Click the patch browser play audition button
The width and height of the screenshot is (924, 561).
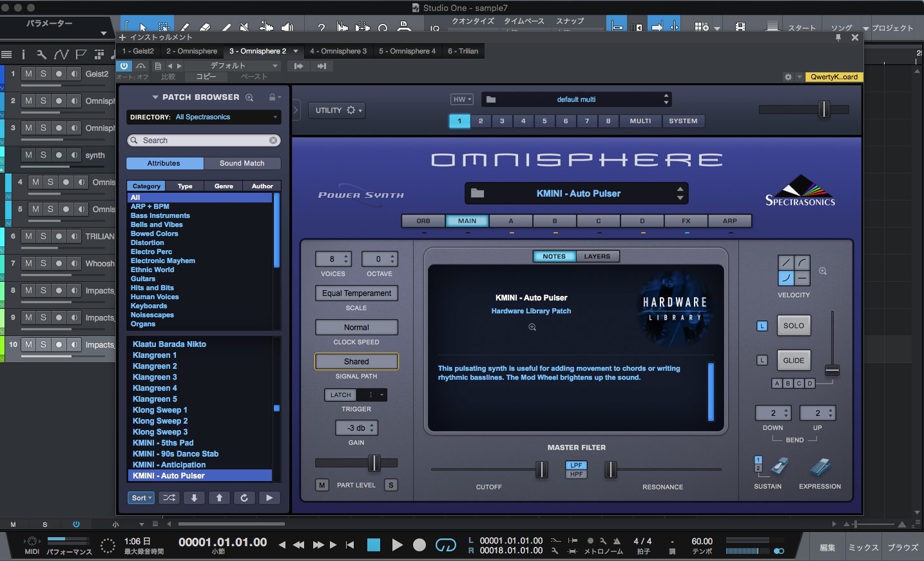(269, 498)
